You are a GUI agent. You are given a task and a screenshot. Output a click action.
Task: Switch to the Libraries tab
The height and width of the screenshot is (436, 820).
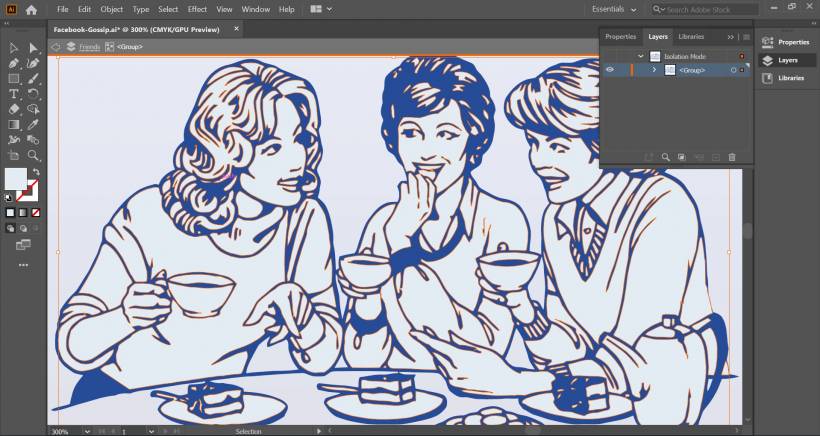(691, 36)
